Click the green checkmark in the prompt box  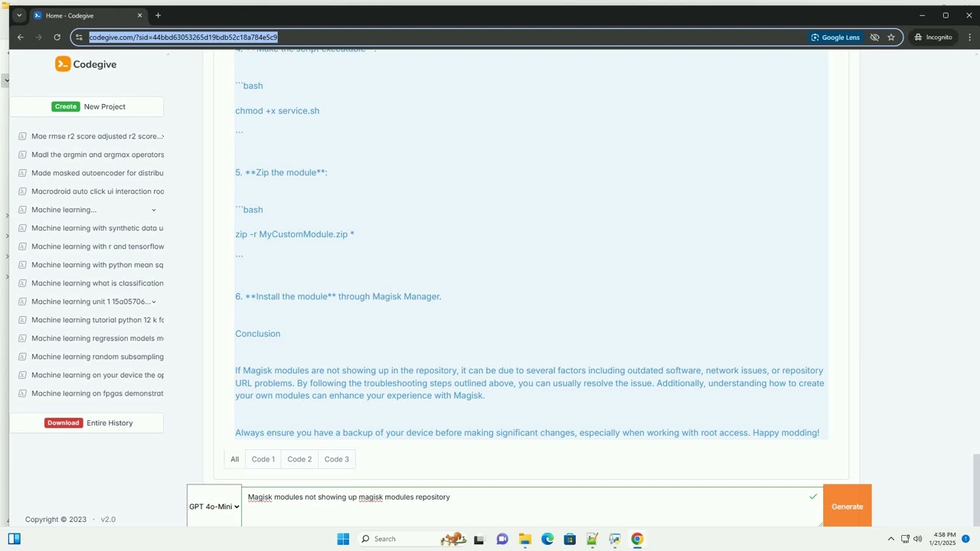pyautogui.click(x=812, y=497)
